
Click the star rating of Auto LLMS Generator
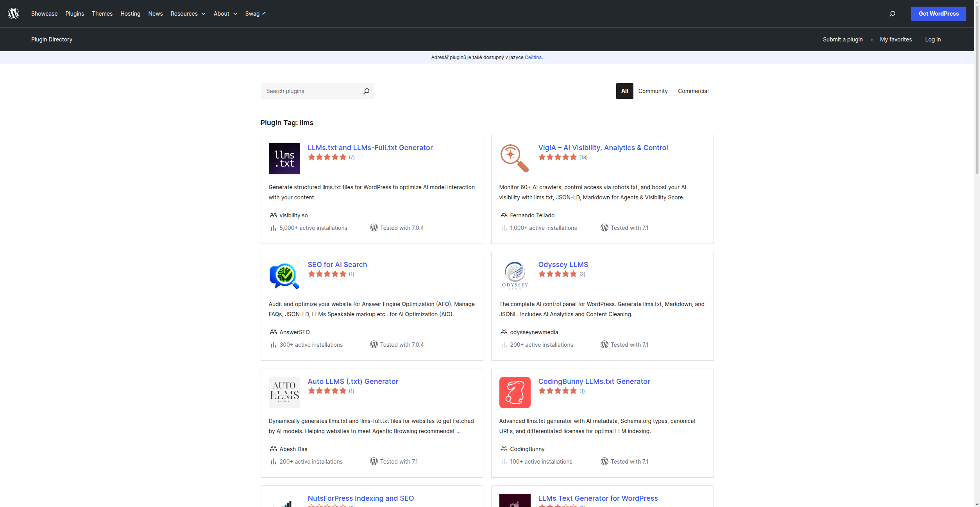(x=327, y=391)
